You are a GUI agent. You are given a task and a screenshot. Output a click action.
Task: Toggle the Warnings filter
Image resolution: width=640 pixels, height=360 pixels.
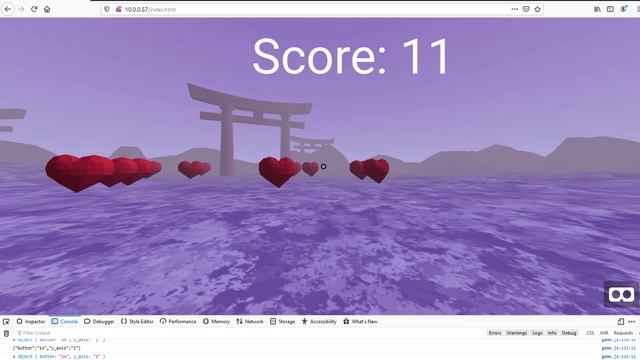click(x=516, y=333)
